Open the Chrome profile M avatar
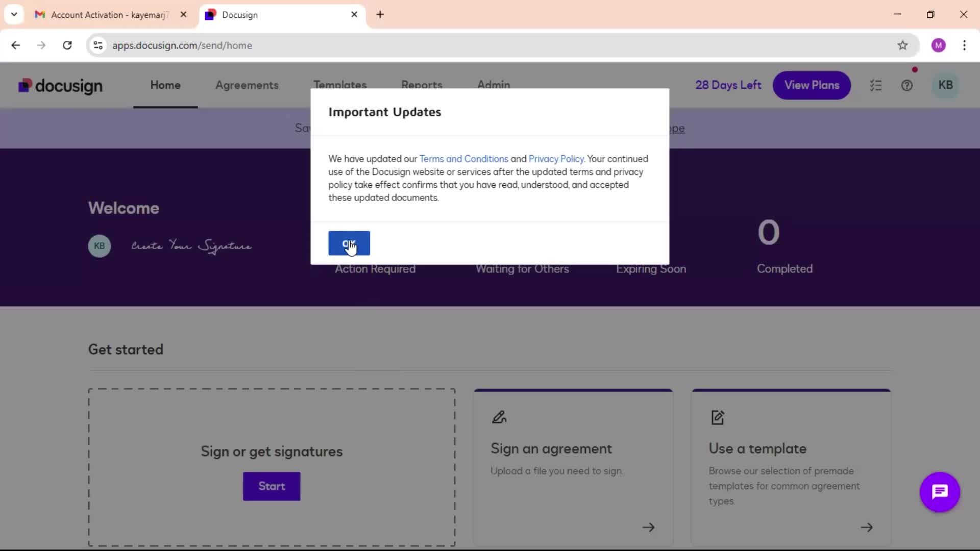The width and height of the screenshot is (980, 551). (938, 45)
